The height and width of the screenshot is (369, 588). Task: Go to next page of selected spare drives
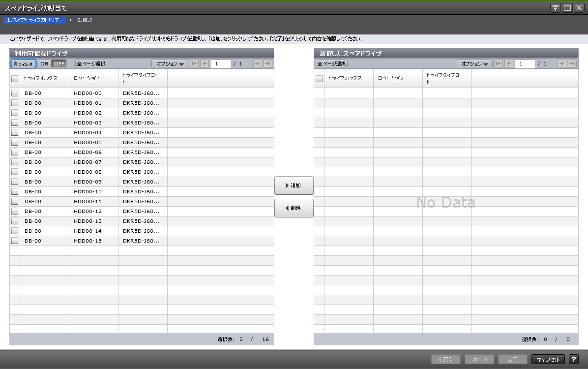pyautogui.click(x=561, y=63)
